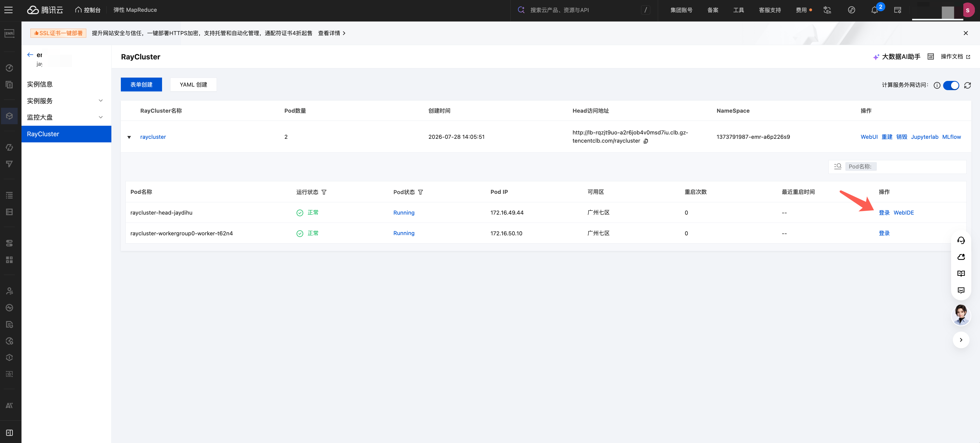Viewport: 980px width, 443px height.
Task: Open MLflow for raycluster
Action: [x=952, y=137]
